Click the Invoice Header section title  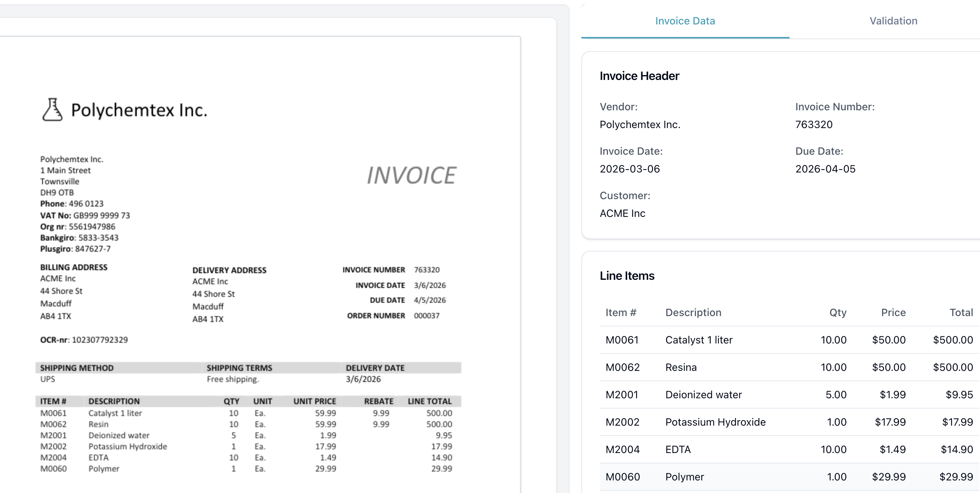click(x=639, y=76)
